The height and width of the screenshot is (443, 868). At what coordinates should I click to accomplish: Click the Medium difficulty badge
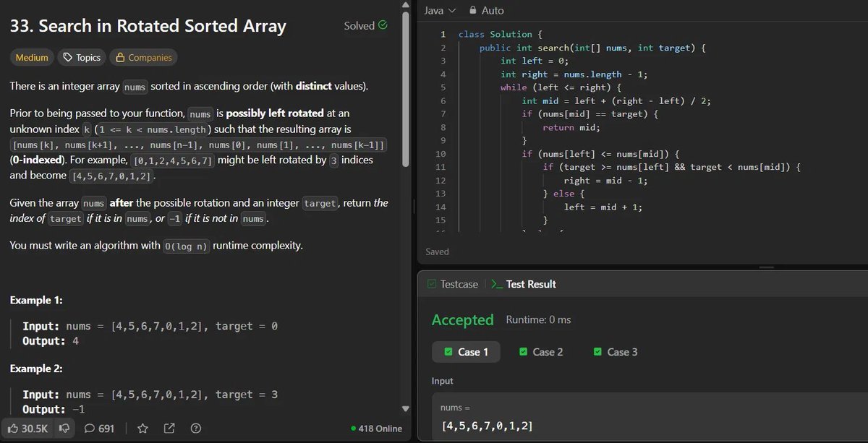click(32, 58)
